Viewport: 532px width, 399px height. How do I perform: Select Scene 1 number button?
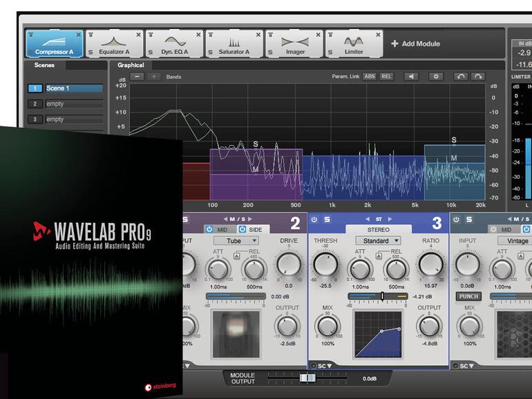coord(35,88)
